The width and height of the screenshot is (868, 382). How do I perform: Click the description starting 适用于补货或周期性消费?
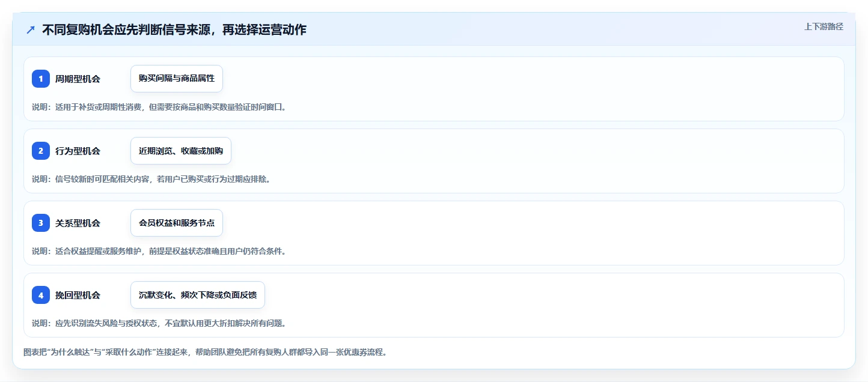[159, 108]
